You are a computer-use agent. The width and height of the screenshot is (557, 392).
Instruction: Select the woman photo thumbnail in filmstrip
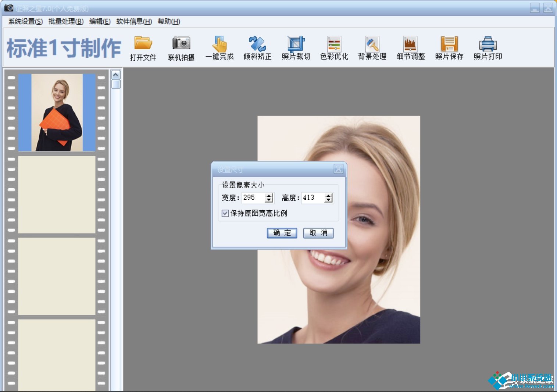coord(57,113)
